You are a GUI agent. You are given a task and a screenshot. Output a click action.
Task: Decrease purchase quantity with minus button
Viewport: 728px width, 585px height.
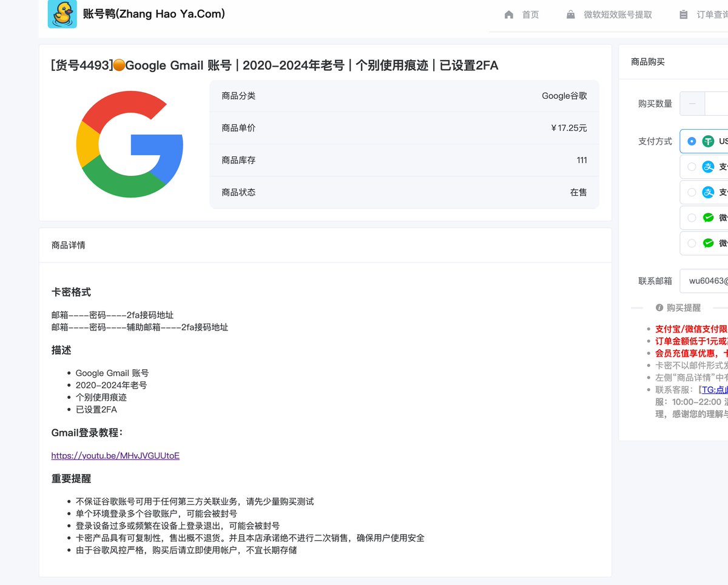pyautogui.click(x=692, y=104)
